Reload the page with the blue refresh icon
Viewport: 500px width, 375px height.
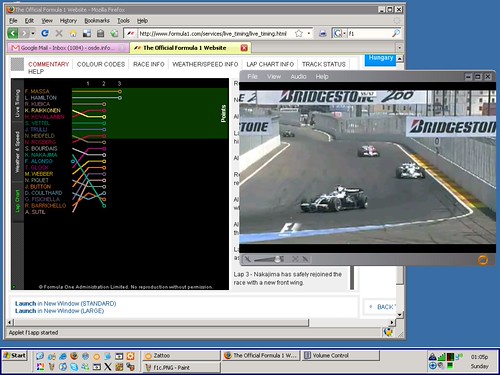tap(45, 33)
